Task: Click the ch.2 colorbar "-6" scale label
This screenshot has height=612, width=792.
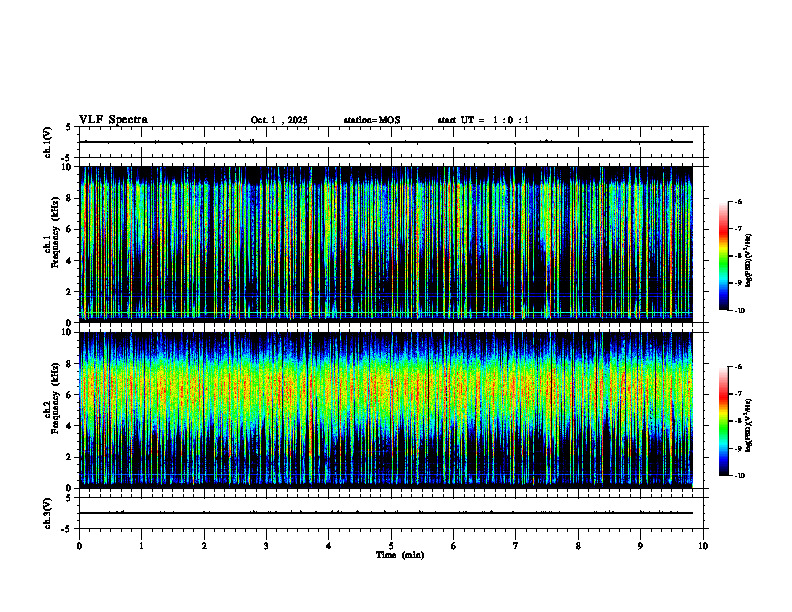Action: tap(738, 367)
